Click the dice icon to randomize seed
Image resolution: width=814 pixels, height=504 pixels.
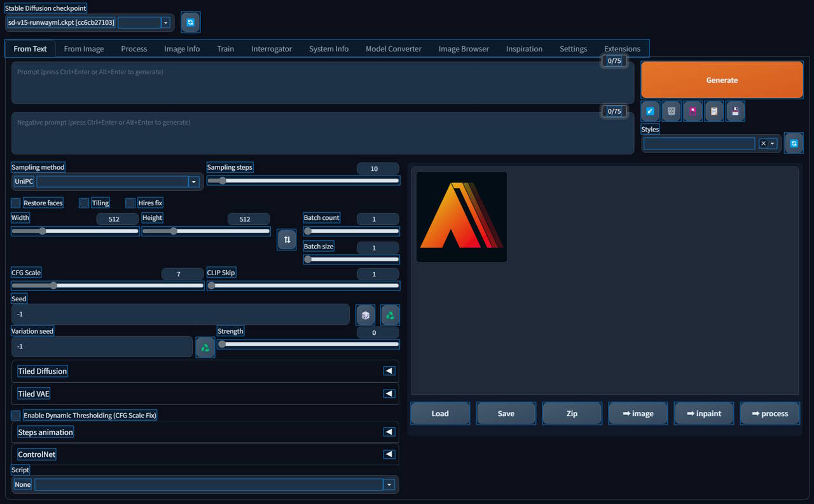tap(365, 315)
